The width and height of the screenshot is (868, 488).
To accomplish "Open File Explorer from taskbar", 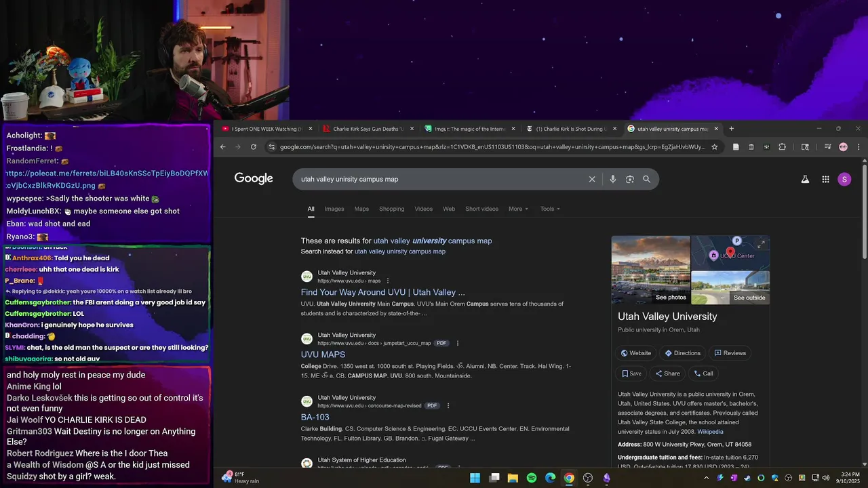I will point(513,478).
